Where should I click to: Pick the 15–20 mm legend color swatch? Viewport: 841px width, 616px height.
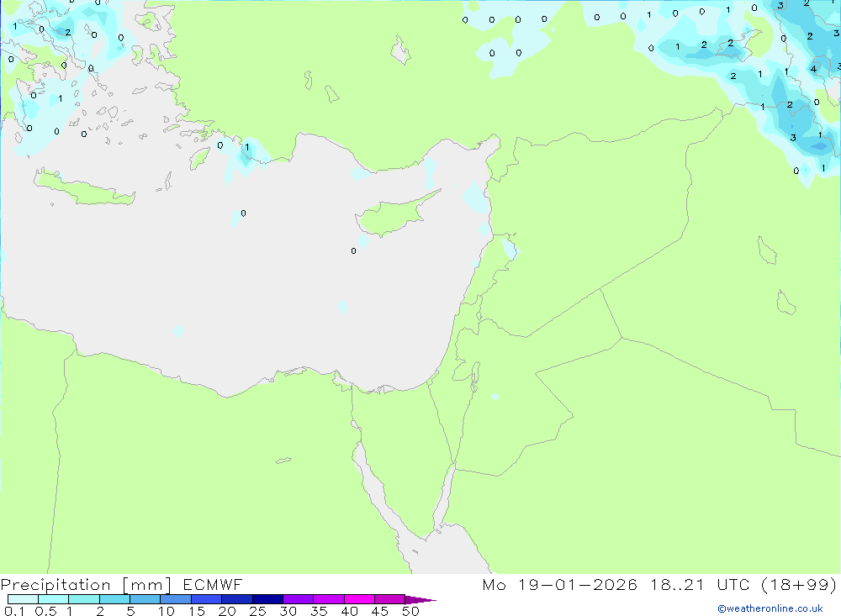coord(206,599)
